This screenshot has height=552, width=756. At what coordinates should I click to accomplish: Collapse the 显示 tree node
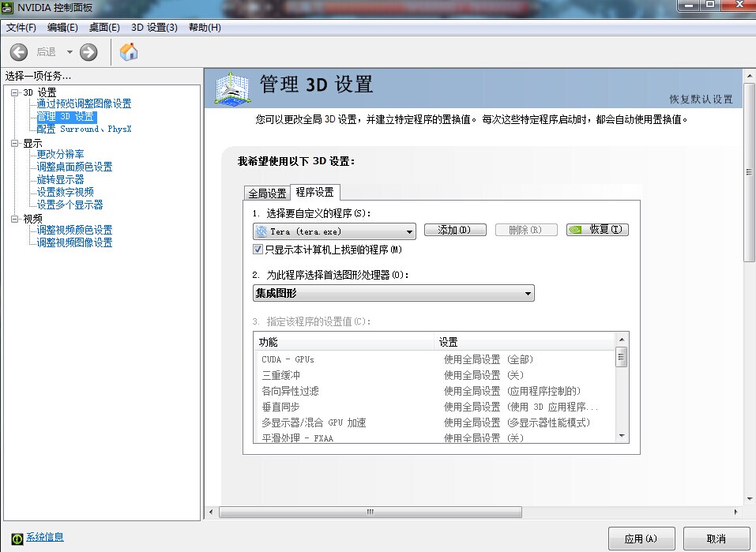tap(15, 143)
